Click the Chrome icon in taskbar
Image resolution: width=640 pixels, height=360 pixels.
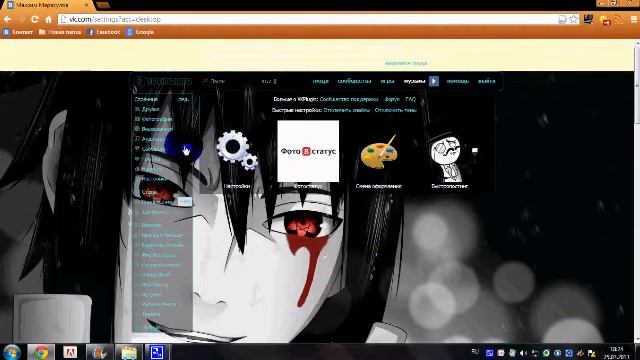(41, 352)
